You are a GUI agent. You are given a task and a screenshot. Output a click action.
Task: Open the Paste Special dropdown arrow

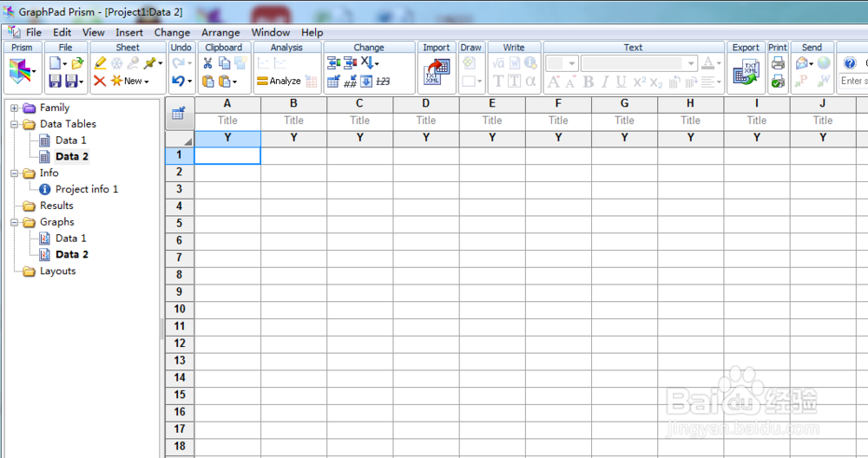coord(234,82)
